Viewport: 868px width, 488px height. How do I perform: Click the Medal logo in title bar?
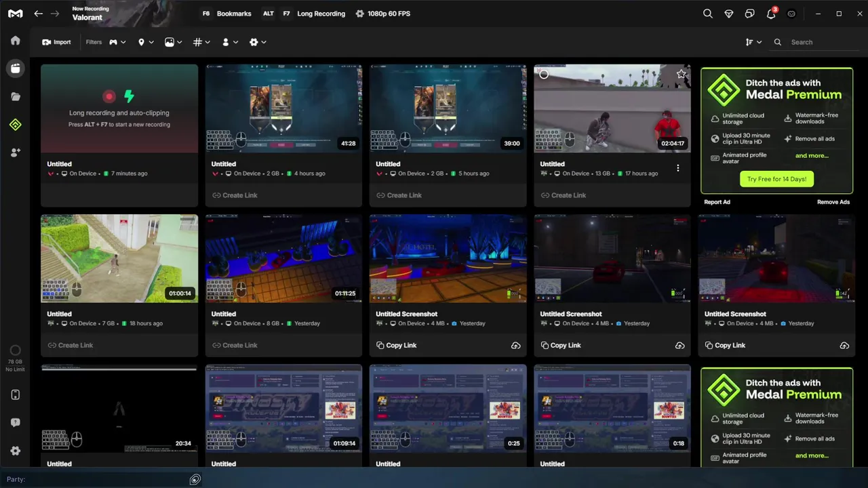[15, 14]
